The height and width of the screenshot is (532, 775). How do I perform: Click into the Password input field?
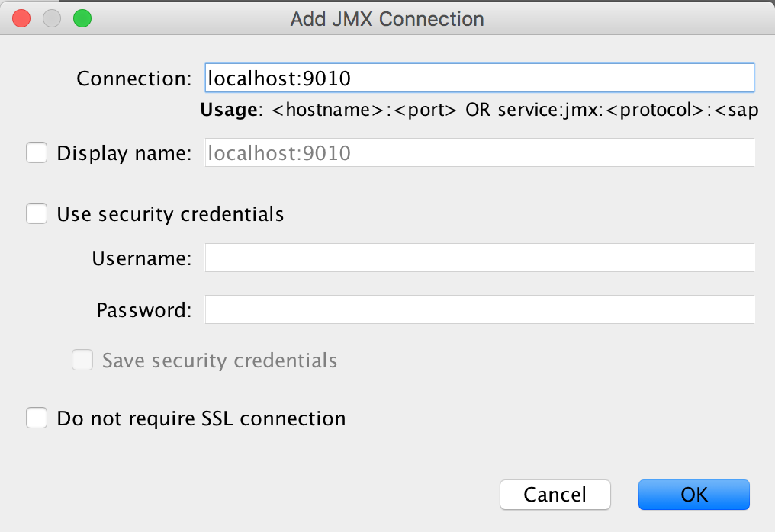click(480, 309)
